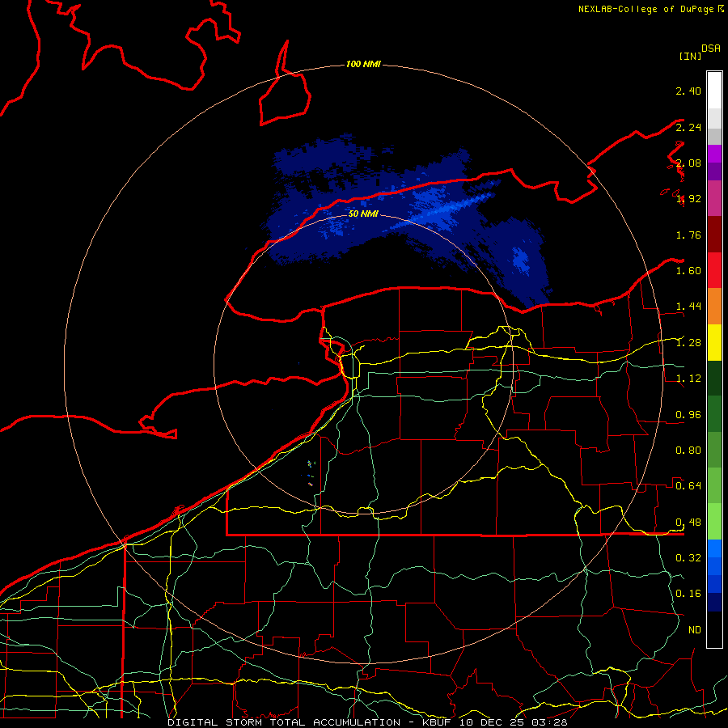
Task: Click the 1.60 legend value
Action: [x=688, y=271]
